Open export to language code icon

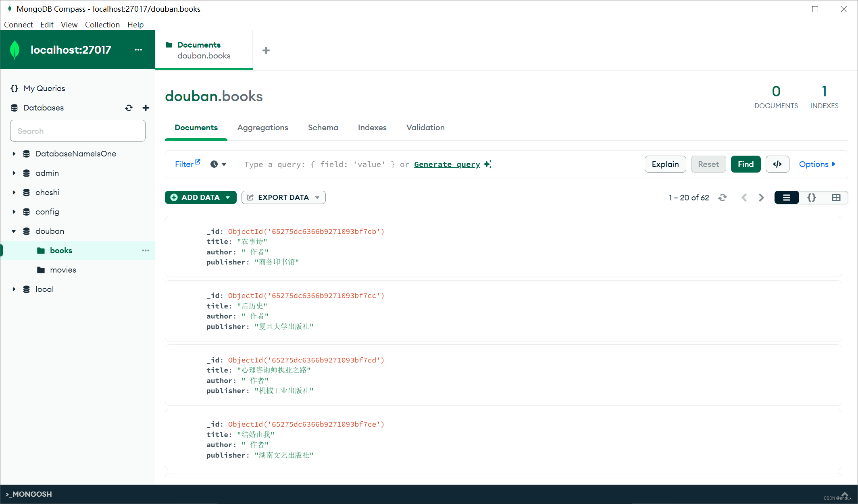point(777,164)
